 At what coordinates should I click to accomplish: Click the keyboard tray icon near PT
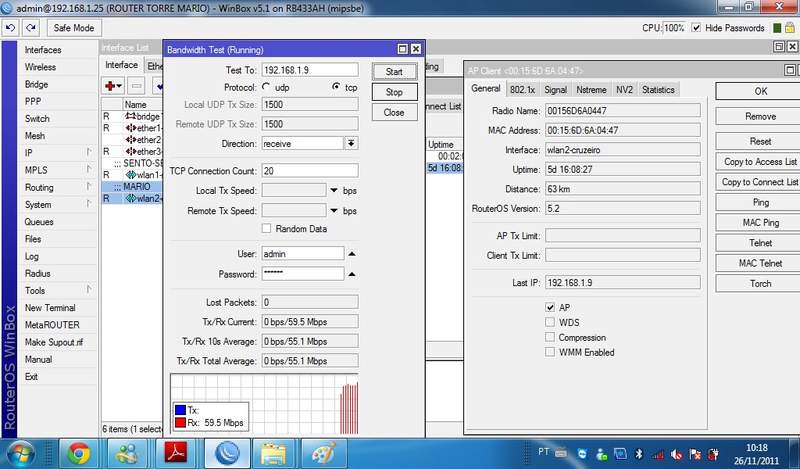561,452
